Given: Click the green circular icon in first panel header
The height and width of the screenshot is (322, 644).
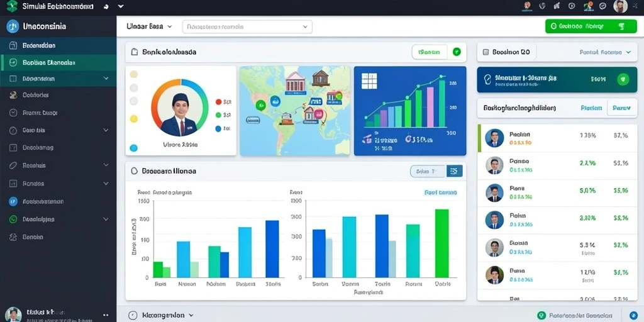Looking at the screenshot, I should (x=457, y=52).
